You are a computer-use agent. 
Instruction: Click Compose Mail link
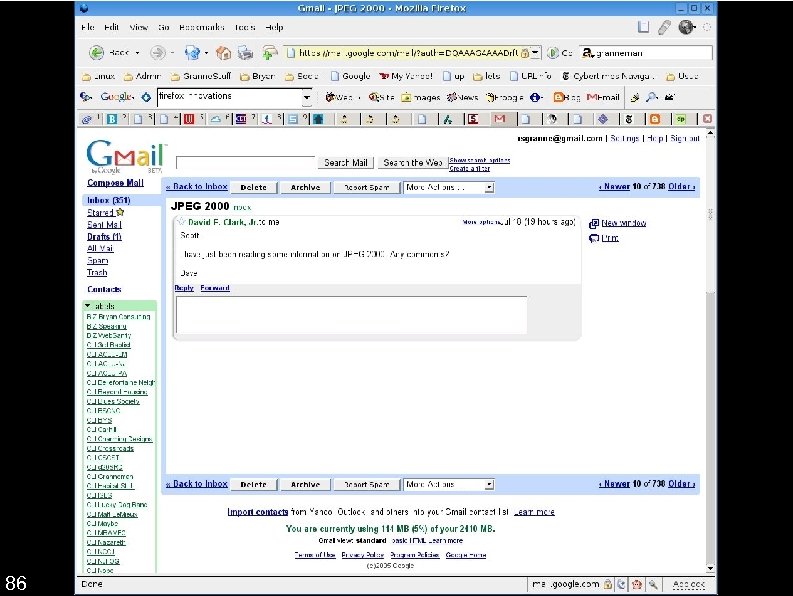pos(115,183)
